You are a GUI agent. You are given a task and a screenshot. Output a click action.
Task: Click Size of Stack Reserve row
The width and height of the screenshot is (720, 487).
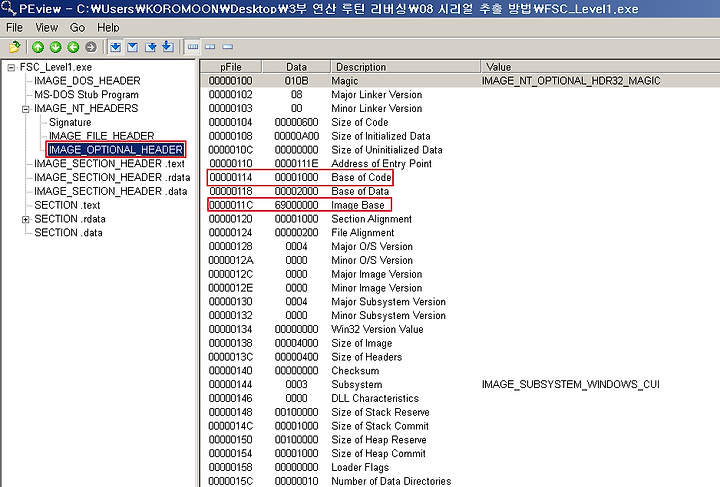461,412
